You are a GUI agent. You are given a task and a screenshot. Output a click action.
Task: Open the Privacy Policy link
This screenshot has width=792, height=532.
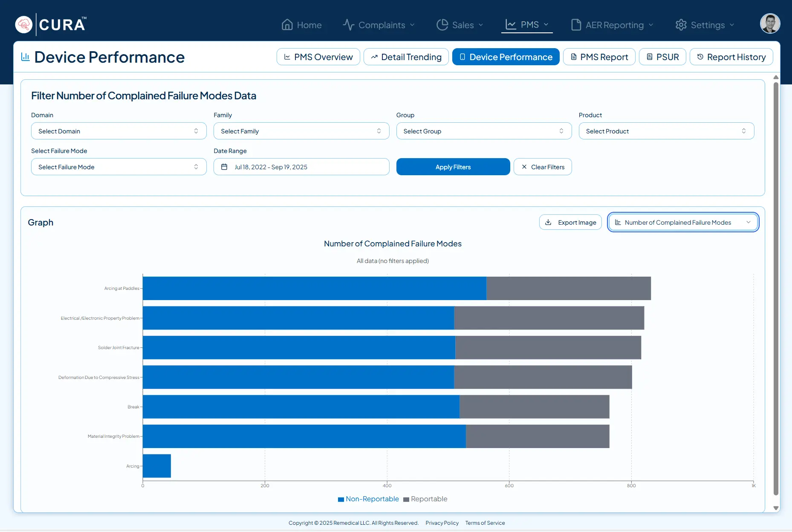coord(442,523)
